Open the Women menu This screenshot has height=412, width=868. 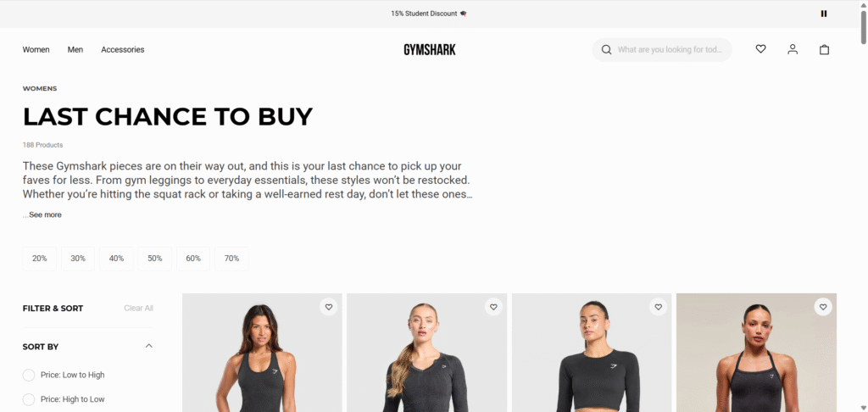tap(36, 50)
